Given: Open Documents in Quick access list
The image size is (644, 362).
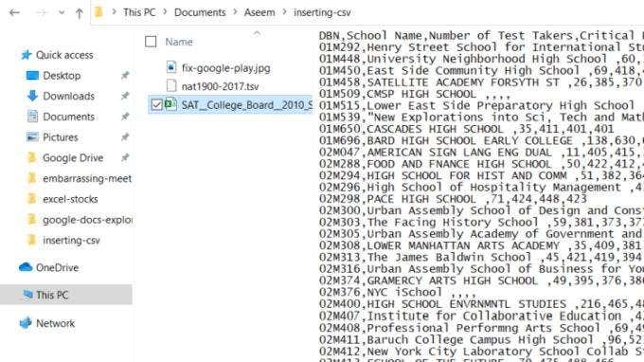Looking at the screenshot, I should [68, 117].
